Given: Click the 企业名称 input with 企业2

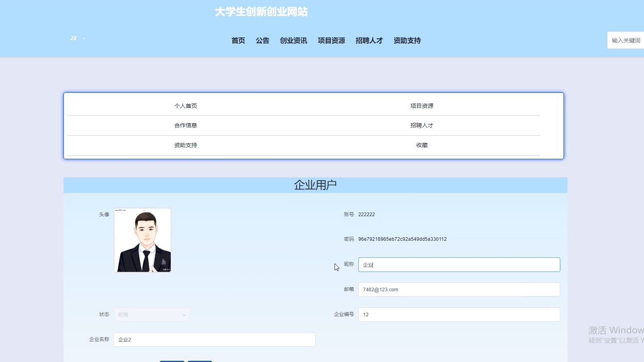Looking at the screenshot, I should [214, 340].
